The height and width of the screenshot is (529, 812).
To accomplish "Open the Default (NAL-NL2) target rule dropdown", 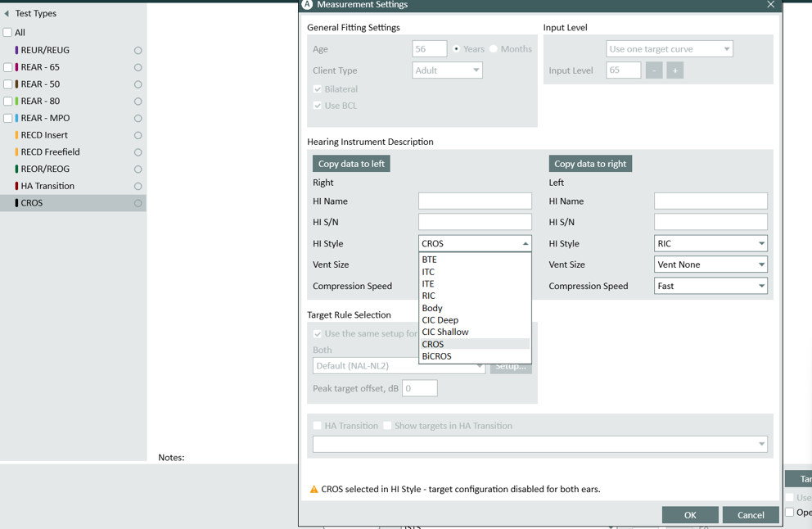I will pos(399,366).
